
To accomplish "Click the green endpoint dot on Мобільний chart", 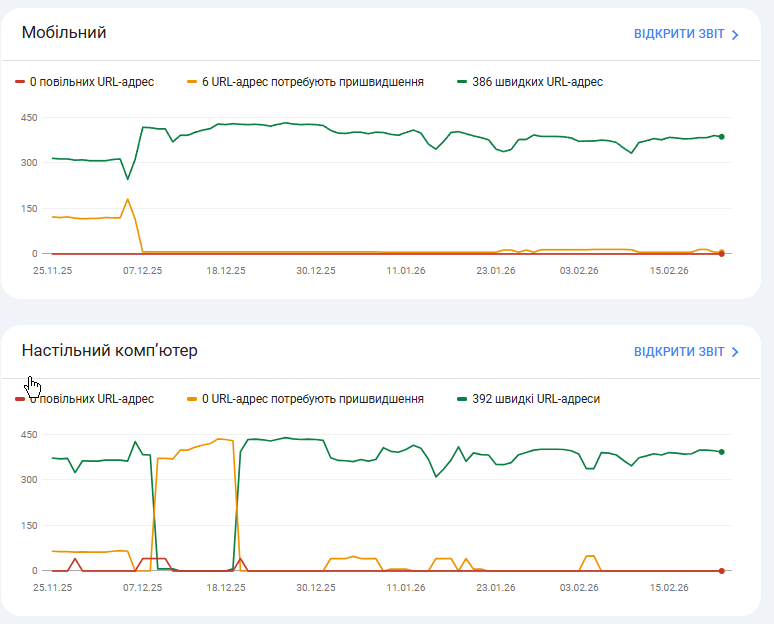I will click(721, 137).
